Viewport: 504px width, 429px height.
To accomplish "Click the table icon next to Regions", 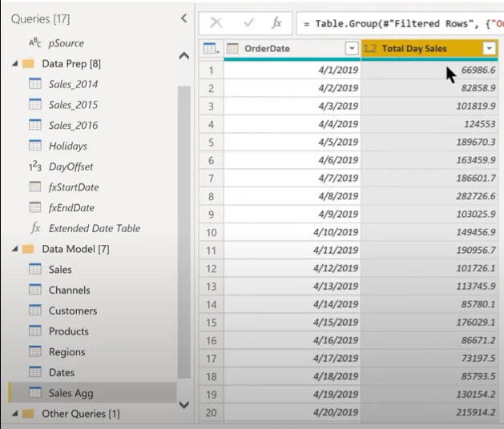I will (35, 351).
